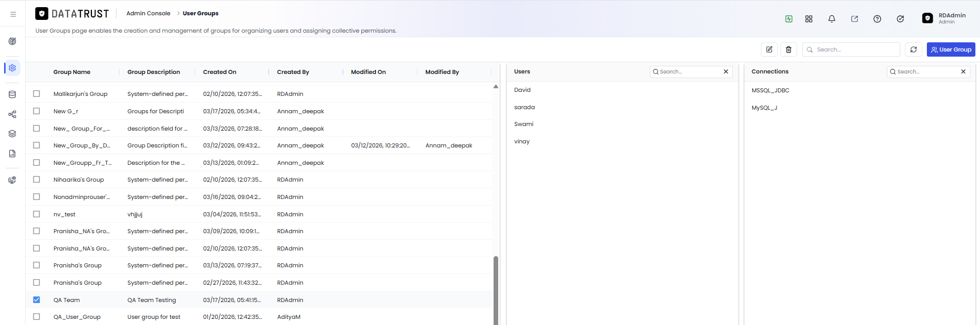Click 'Groups for Descripti' description cell
The image size is (980, 325).
(156, 111)
